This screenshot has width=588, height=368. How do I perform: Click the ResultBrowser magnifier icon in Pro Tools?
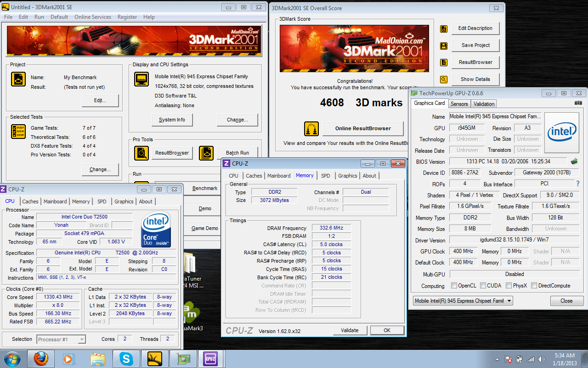(x=141, y=153)
